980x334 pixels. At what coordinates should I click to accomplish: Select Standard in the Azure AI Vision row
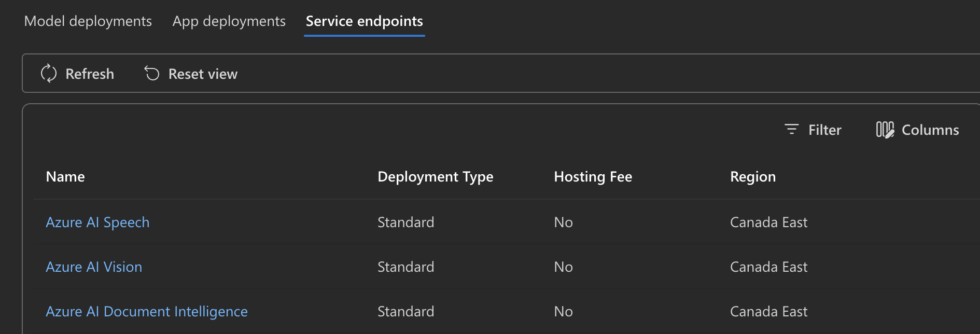(x=406, y=267)
